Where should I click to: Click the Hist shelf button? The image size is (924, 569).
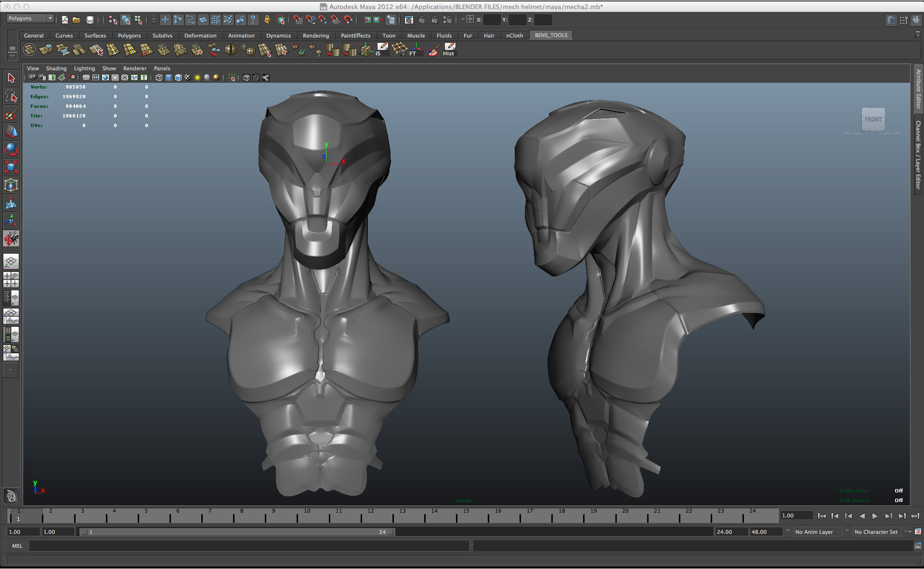449,50
